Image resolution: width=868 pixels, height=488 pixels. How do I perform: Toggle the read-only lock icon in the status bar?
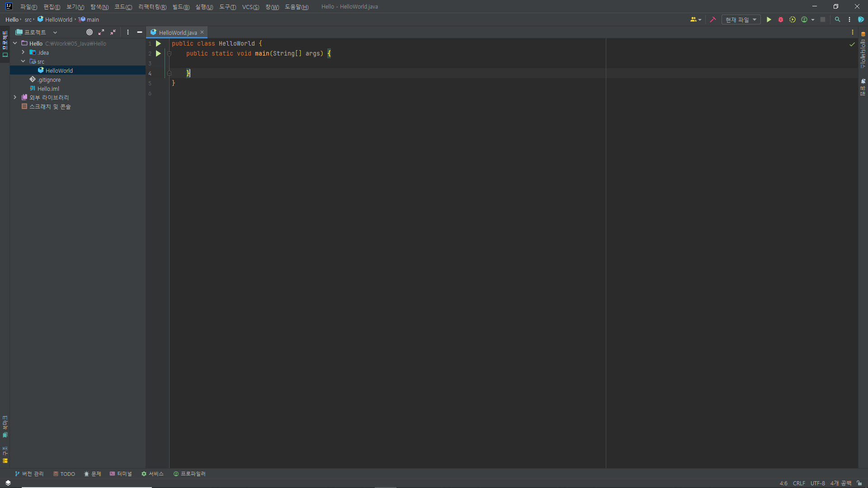point(859,483)
